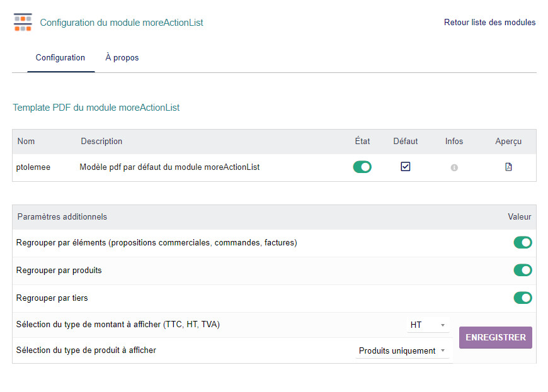Open the PDF preview icon for ptolemee
Viewport: 548px width, 392px height.
tap(508, 167)
